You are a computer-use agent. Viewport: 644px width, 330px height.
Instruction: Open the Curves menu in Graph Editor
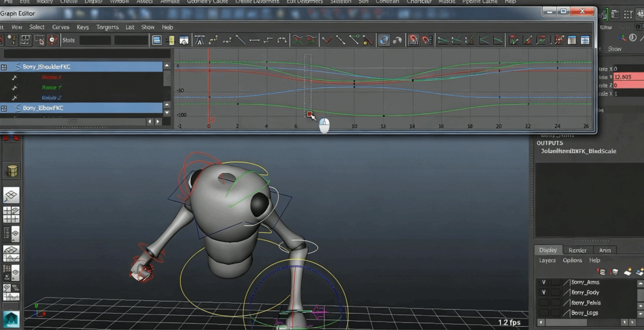61,27
